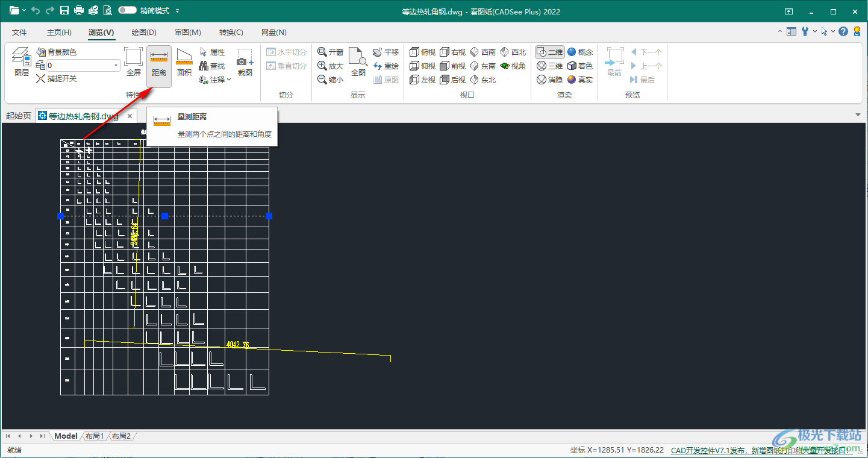Select 三维 3D wireframe render mode
Image resolution: width=868 pixels, height=458 pixels.
(550, 66)
